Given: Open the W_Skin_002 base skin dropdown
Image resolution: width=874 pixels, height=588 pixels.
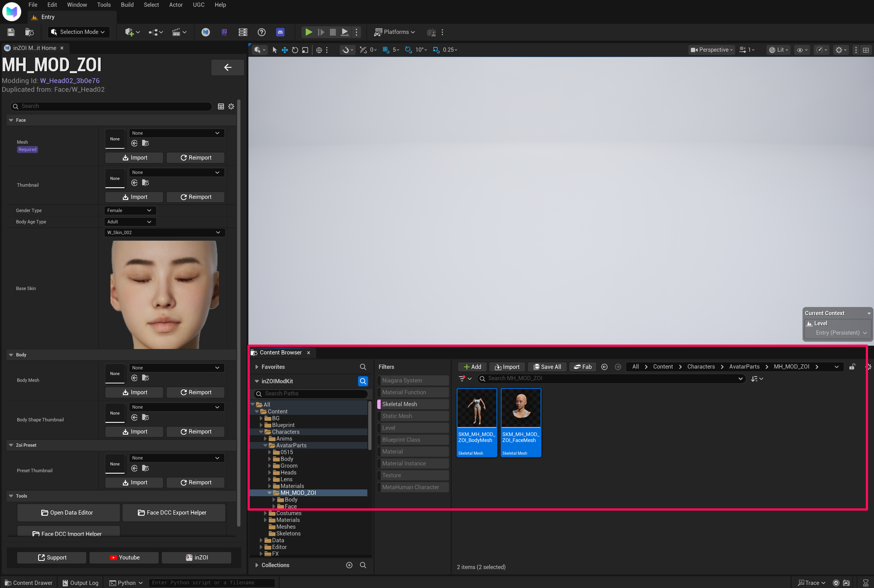Looking at the screenshot, I should click(x=164, y=232).
